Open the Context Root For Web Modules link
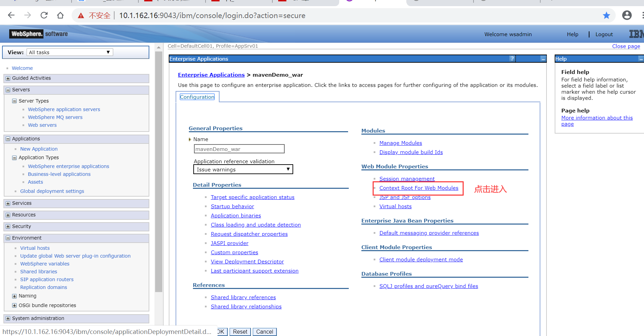Viewport: 644px width, 336px height. [x=419, y=188]
